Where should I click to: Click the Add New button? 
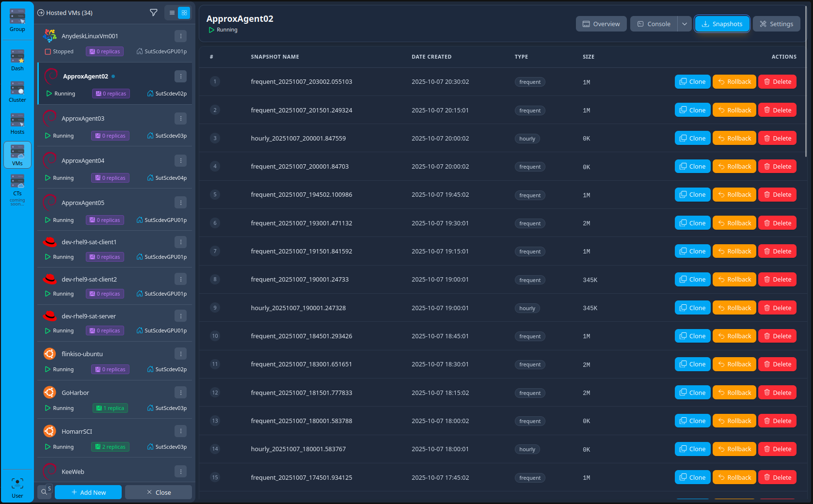click(88, 492)
